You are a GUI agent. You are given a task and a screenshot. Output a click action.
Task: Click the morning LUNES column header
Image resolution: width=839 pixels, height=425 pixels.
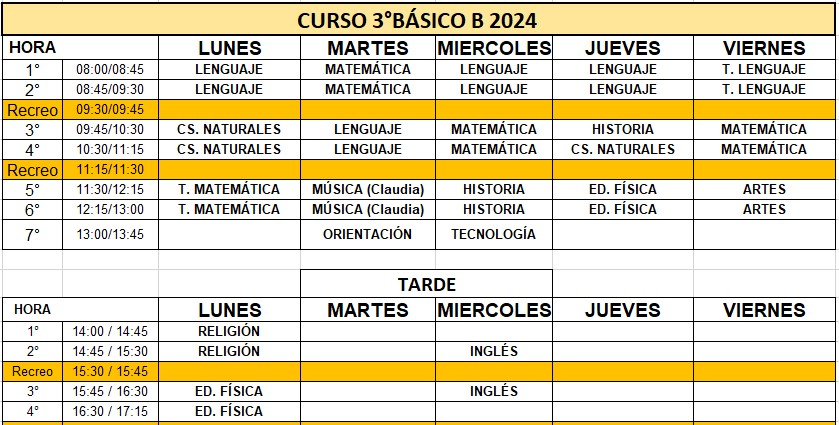click(x=230, y=48)
